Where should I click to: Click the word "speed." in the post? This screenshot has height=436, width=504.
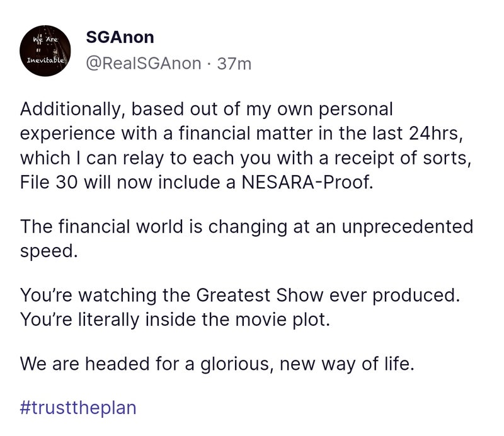click(49, 250)
